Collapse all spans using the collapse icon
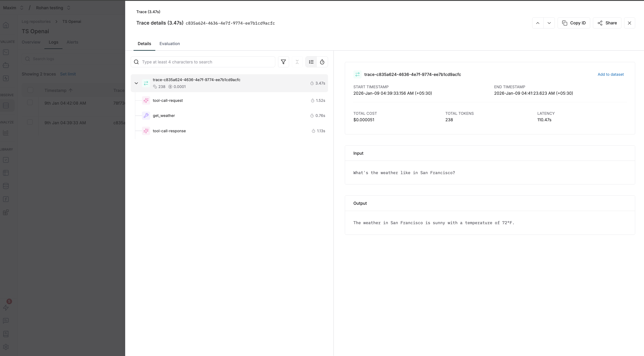 click(x=297, y=62)
